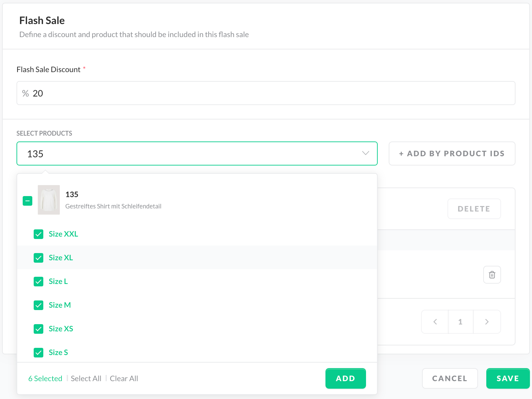
Task: Focus the Flash Sale Discount field
Action: (266, 93)
